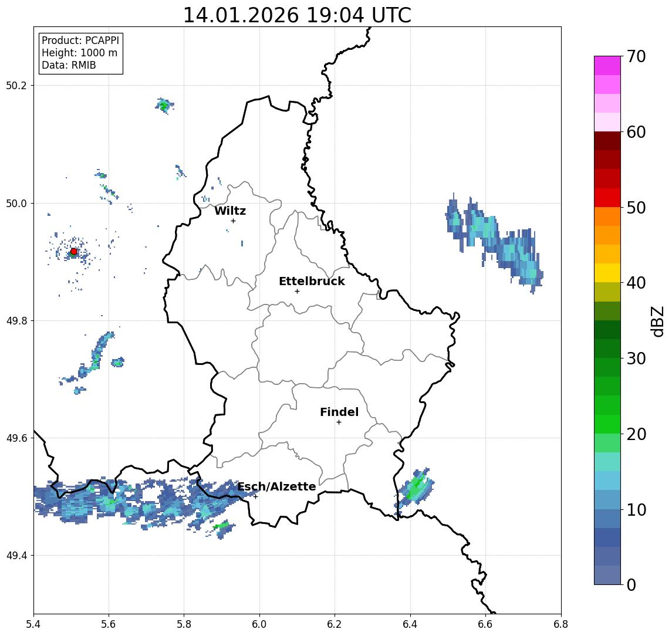672x636 pixels.
Task: Click the latitude tick label 49.6
Action: tap(16, 438)
